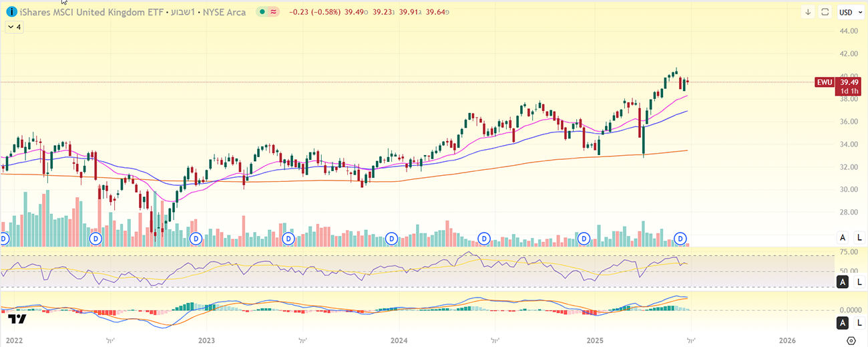This screenshot has width=868, height=347.
Task: Click the dividend D marker in mid-2022
Action: click(95, 238)
